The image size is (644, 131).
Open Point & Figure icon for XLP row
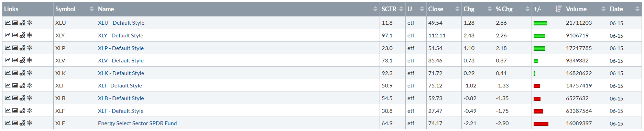22,48
